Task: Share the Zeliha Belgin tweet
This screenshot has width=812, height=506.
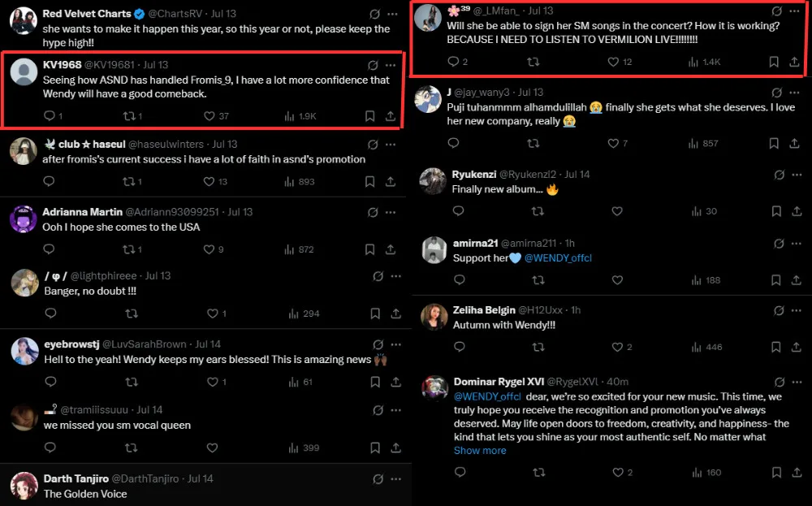Action: pyautogui.click(x=795, y=347)
